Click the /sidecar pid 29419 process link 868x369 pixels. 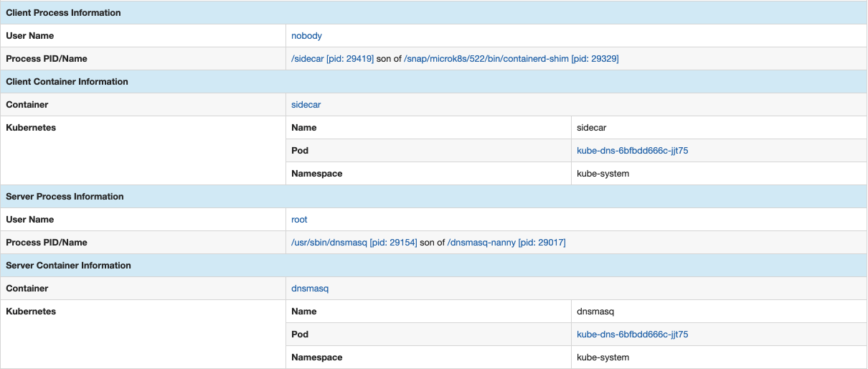click(x=333, y=58)
